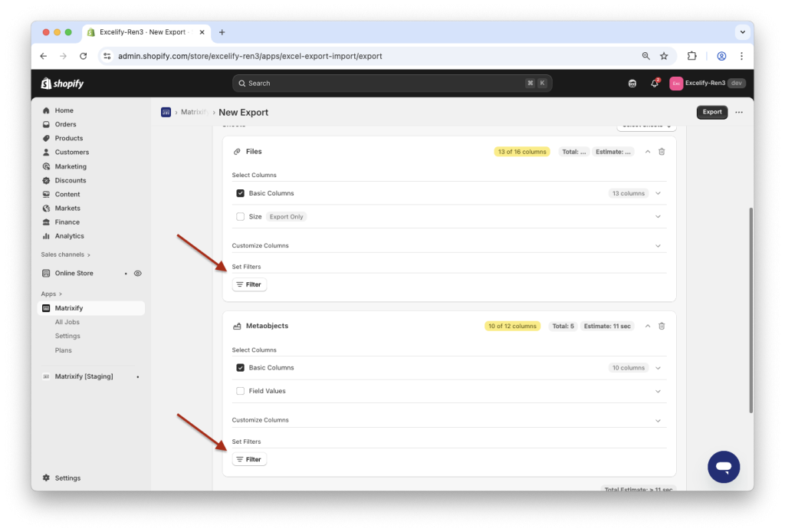Open the Filter button under Set Filters for Files
This screenshot has height=532, width=785.
tap(249, 284)
